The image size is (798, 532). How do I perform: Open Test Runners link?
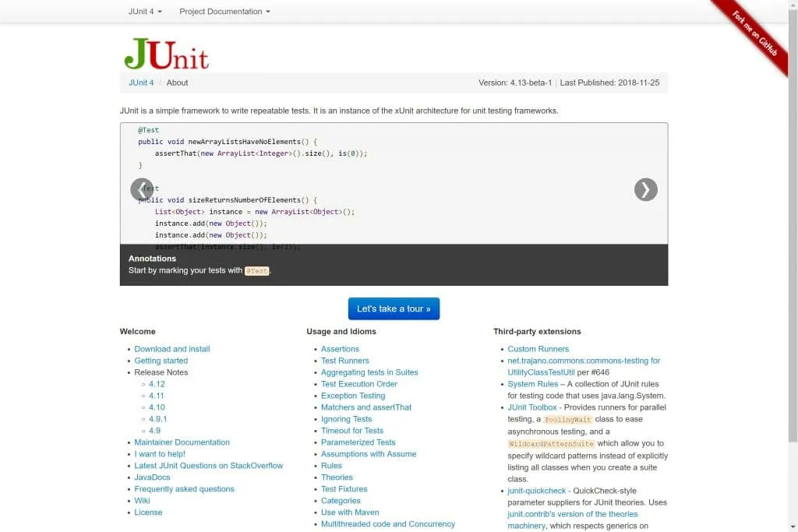pos(345,361)
